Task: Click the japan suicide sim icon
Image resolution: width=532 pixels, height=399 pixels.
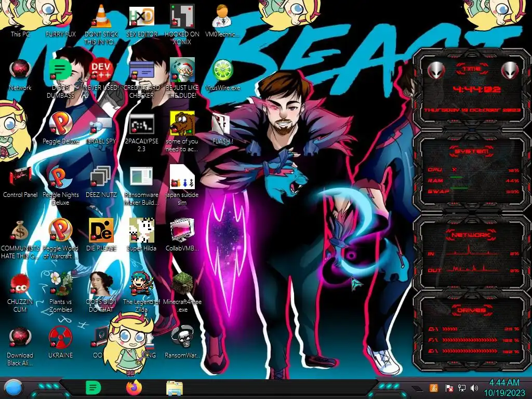Action: 182,185
